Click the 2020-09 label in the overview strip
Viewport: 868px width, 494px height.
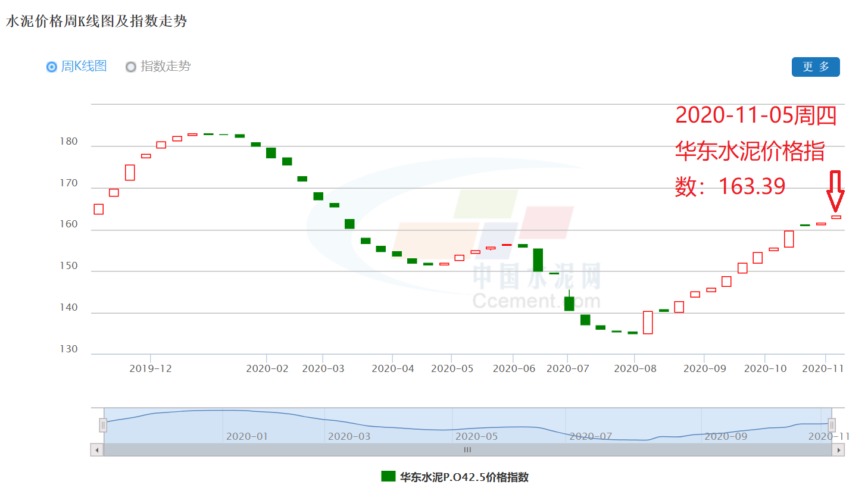pos(726,436)
